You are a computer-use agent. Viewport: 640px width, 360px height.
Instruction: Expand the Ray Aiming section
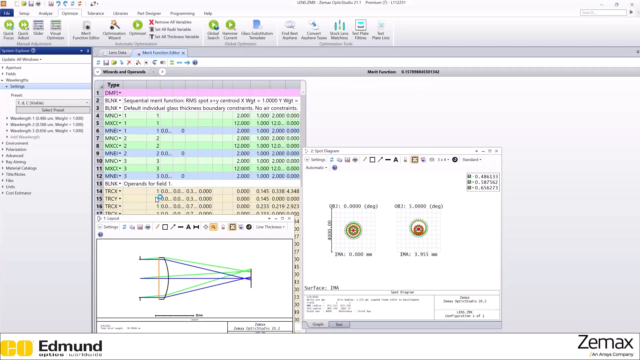pos(3,162)
